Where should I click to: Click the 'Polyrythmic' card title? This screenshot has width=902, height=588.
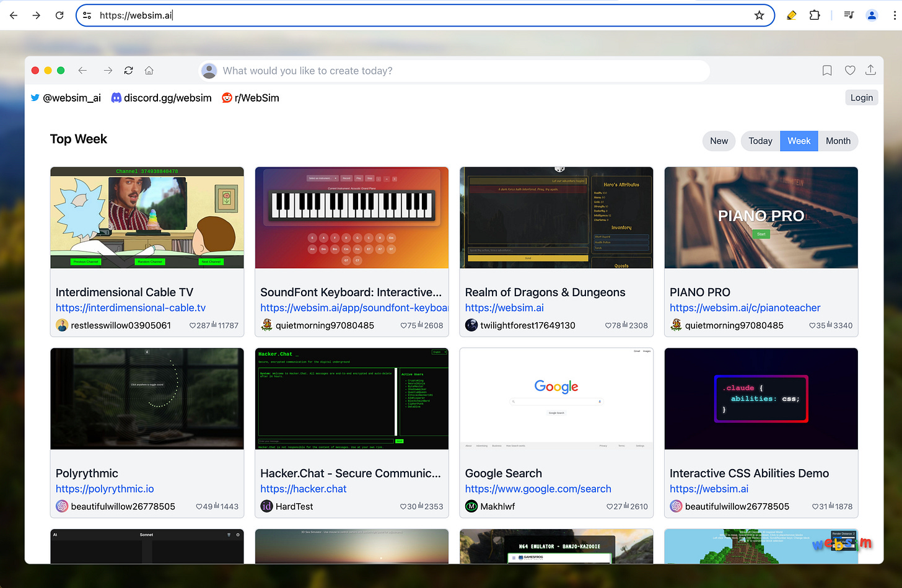pos(87,473)
